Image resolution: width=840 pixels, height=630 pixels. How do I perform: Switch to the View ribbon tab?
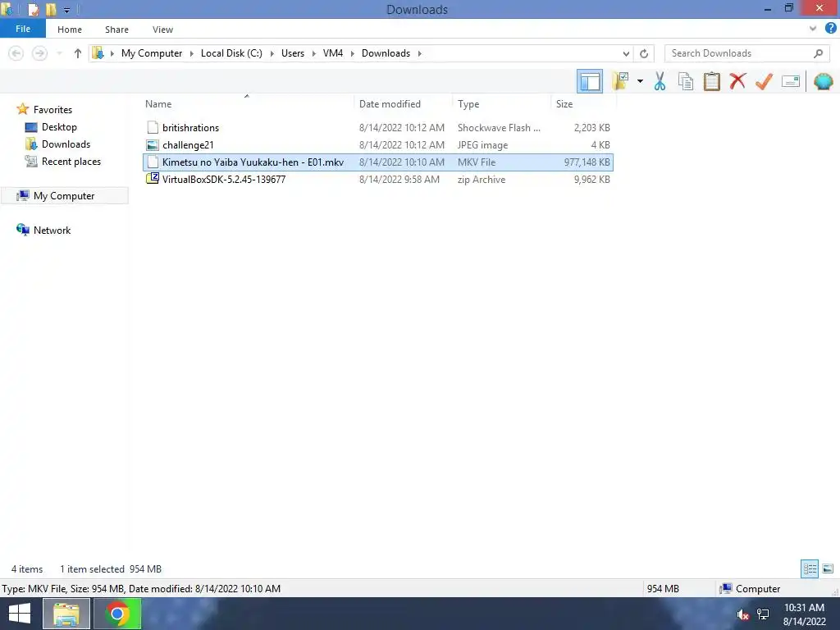click(163, 30)
